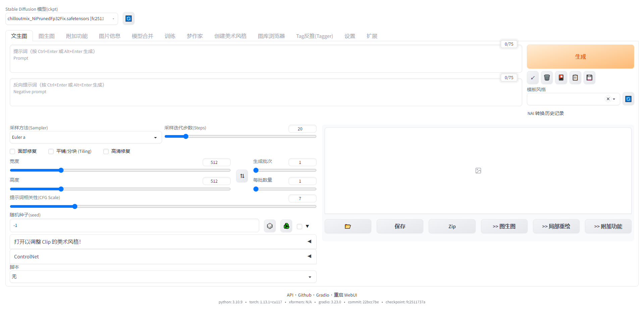Clear the 模板风格 selection with X
The image size is (644, 310).
pyautogui.click(x=608, y=99)
